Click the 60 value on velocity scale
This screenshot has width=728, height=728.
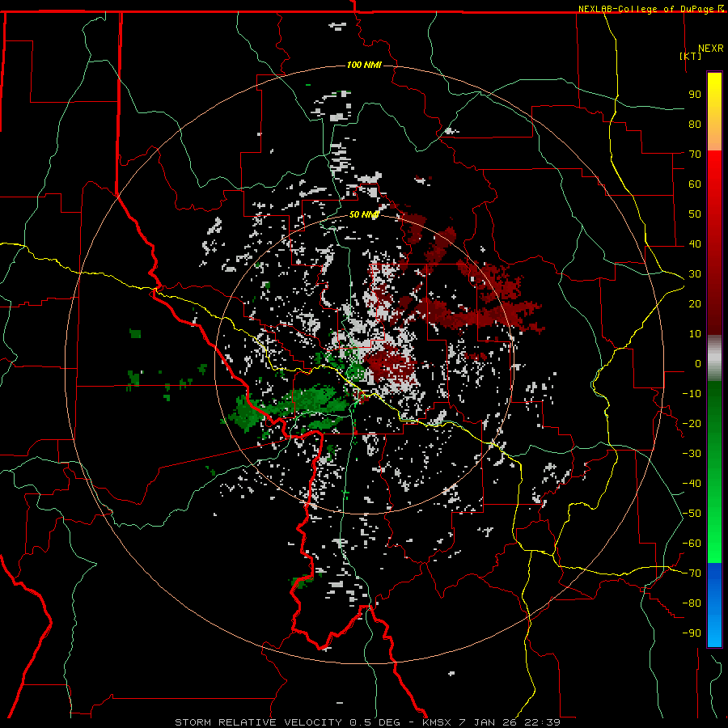pyautogui.click(x=695, y=184)
